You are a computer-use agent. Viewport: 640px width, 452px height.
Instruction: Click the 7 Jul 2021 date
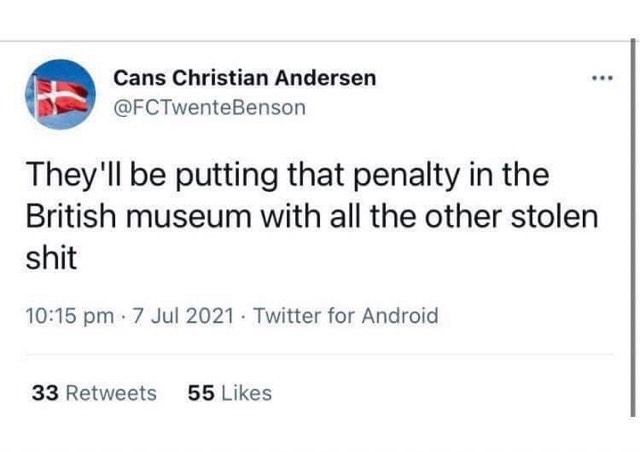(182, 316)
